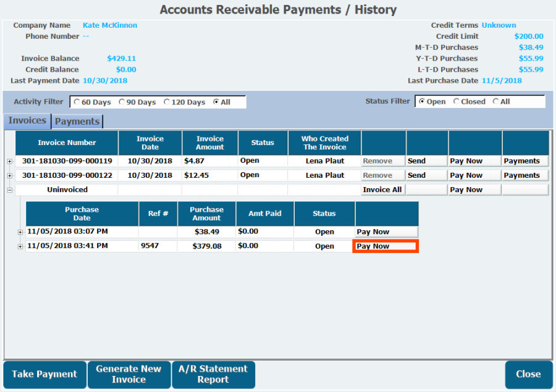Generate a new invoice
Image resolution: width=556 pixels, height=392 pixels.
(128, 374)
